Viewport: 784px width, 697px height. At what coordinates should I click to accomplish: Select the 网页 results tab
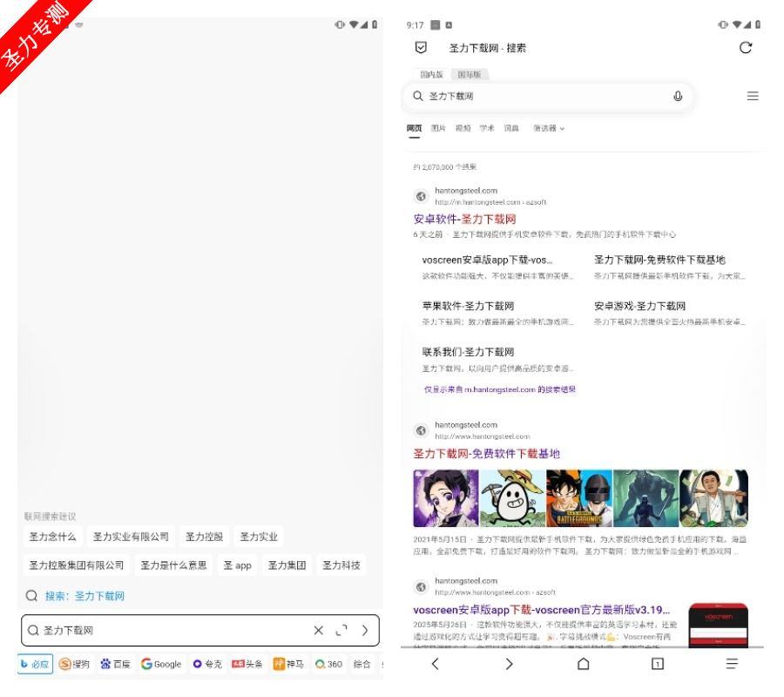tap(414, 128)
